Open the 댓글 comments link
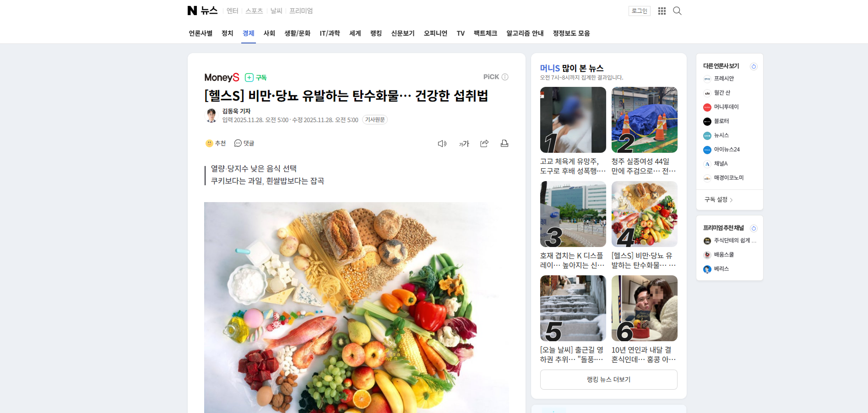868x413 pixels. (244, 143)
